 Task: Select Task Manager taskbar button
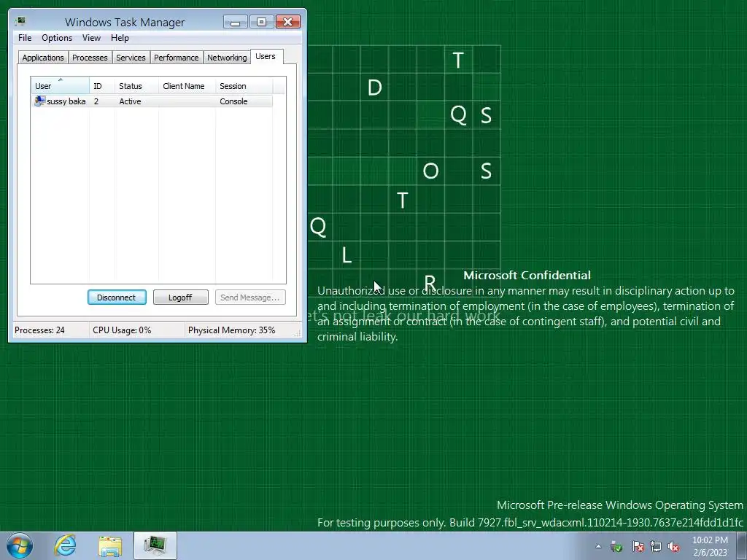tap(155, 545)
